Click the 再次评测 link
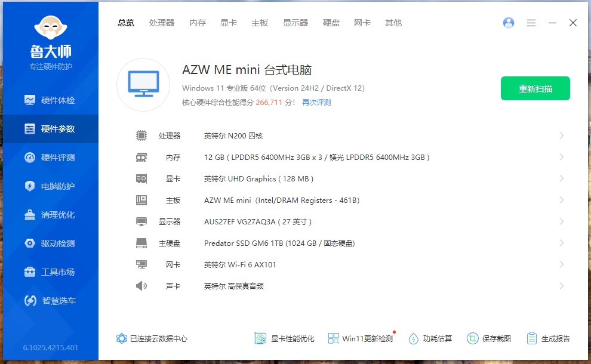 coord(316,103)
